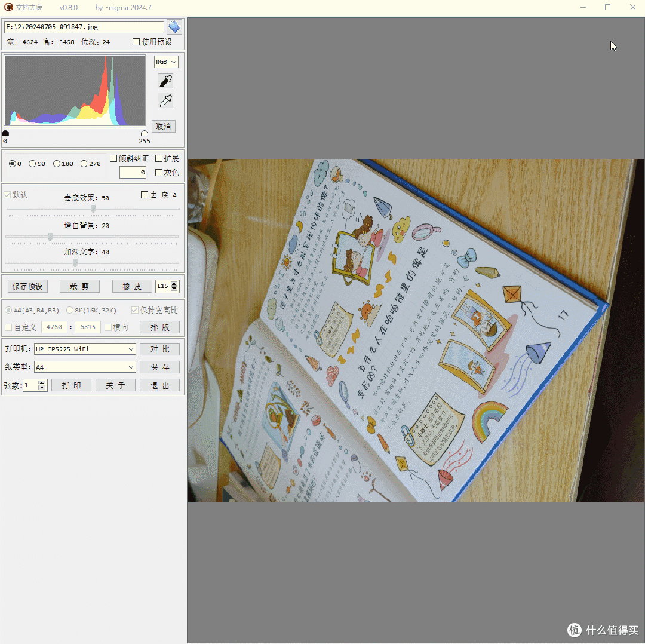Open the RGB channel dropdown
The height and width of the screenshot is (644, 645).
[166, 62]
